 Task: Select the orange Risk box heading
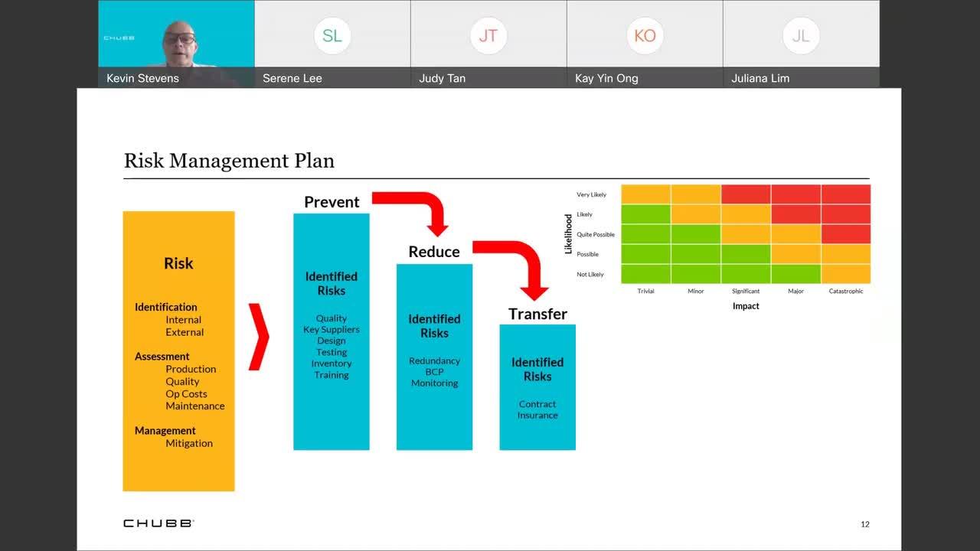pos(178,263)
